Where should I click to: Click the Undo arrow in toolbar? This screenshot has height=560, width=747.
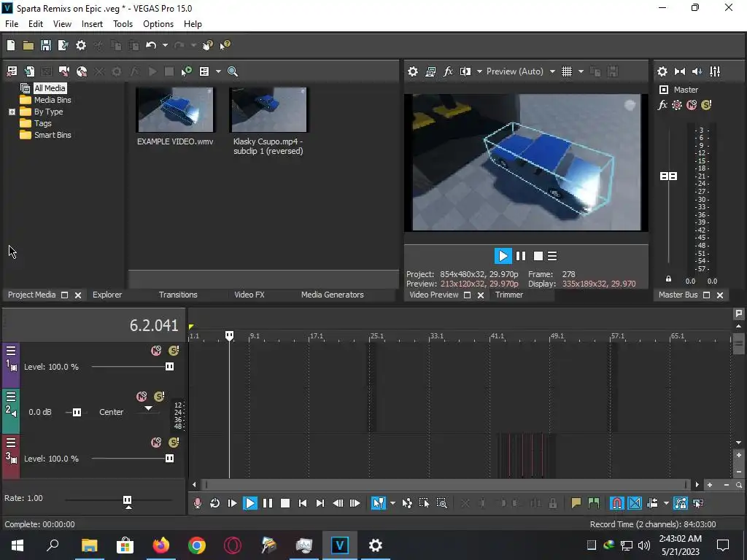(151, 45)
